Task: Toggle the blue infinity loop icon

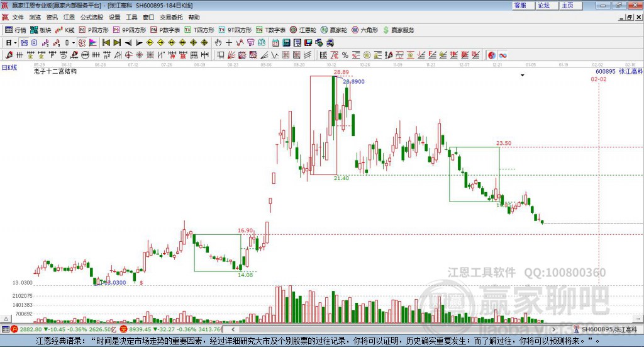Action: point(502,55)
